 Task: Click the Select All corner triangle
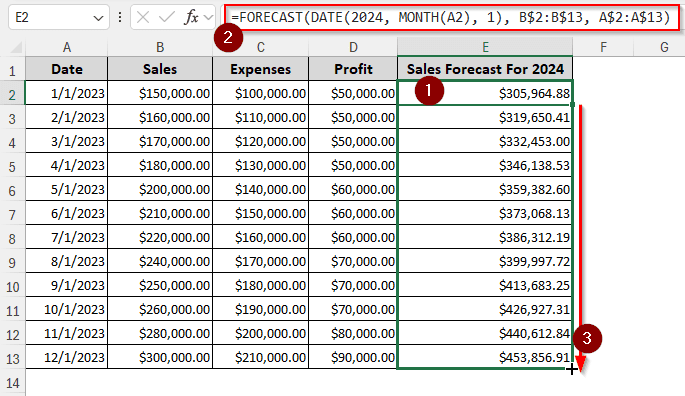tap(16, 47)
